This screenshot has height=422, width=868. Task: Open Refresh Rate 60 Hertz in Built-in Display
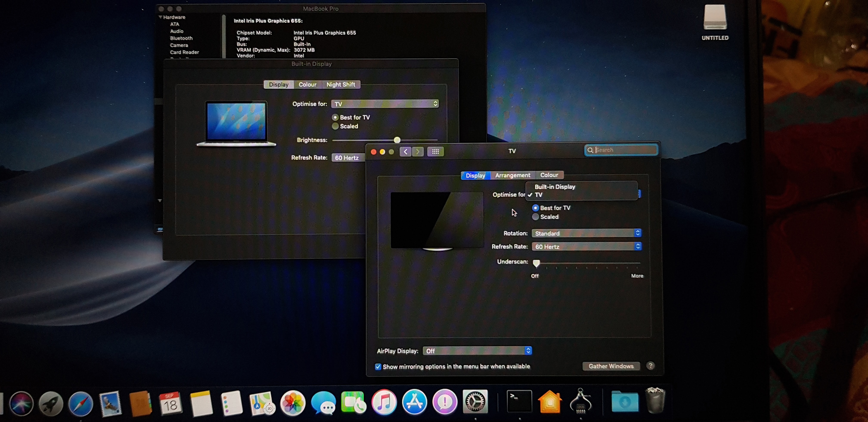click(348, 158)
